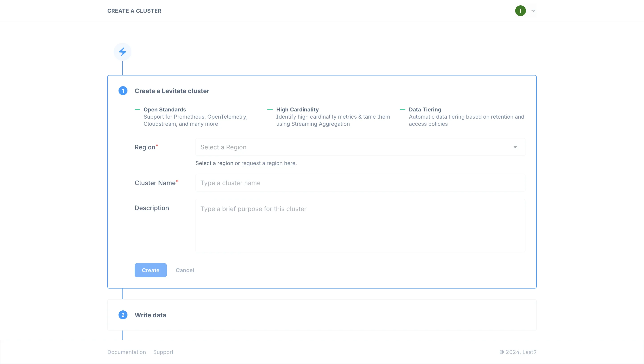
Task: Click the step 1 number badge
Action: point(123,91)
